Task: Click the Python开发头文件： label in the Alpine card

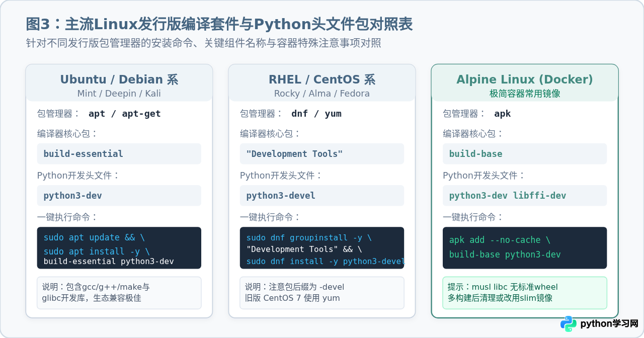Action: [484, 176]
